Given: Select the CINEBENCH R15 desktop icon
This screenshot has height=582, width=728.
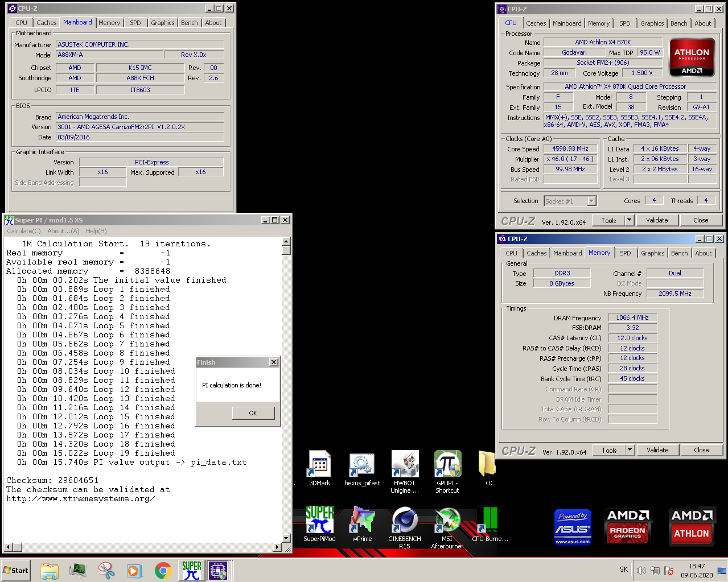Looking at the screenshot, I should tap(405, 527).
